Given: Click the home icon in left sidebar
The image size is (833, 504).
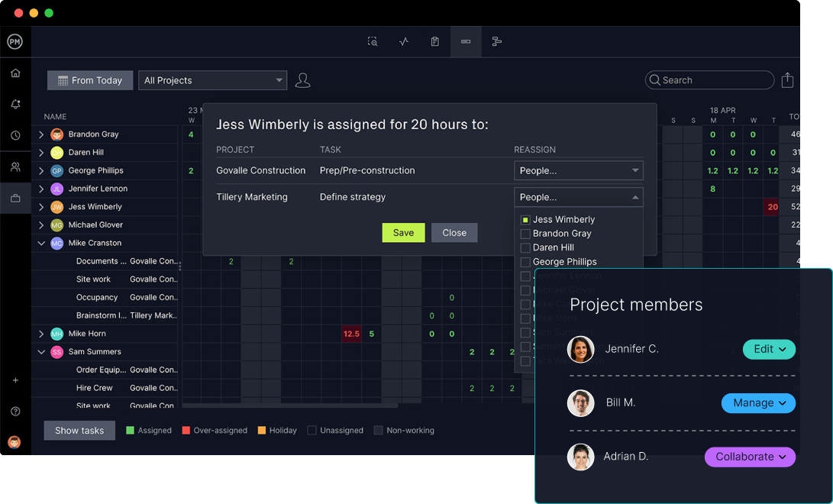Looking at the screenshot, I should click(15, 73).
